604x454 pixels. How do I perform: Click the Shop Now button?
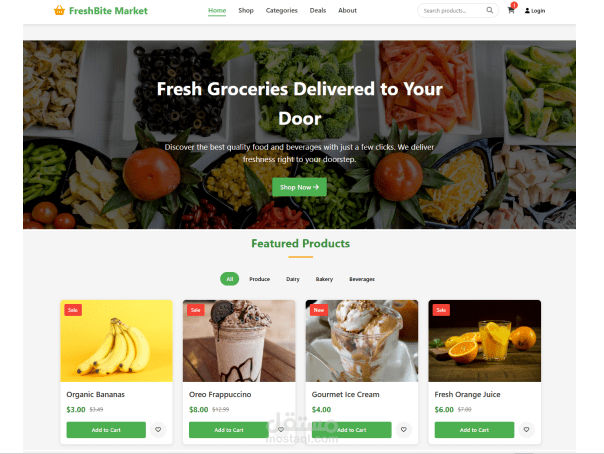point(299,187)
